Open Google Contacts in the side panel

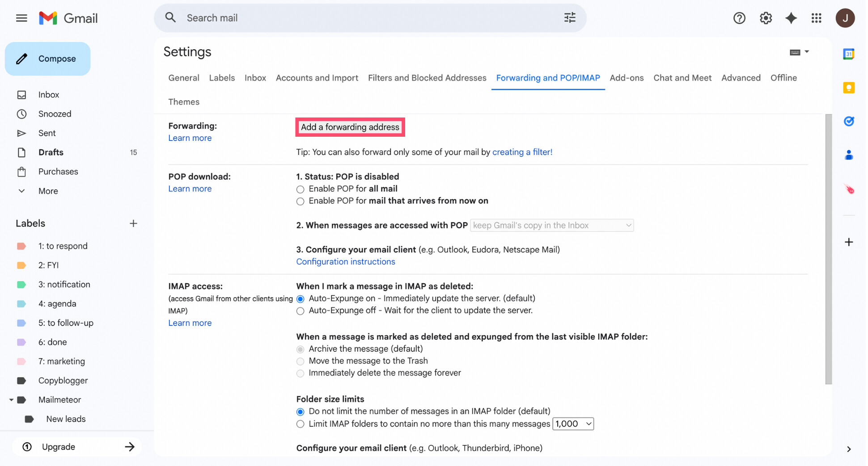coord(848,155)
